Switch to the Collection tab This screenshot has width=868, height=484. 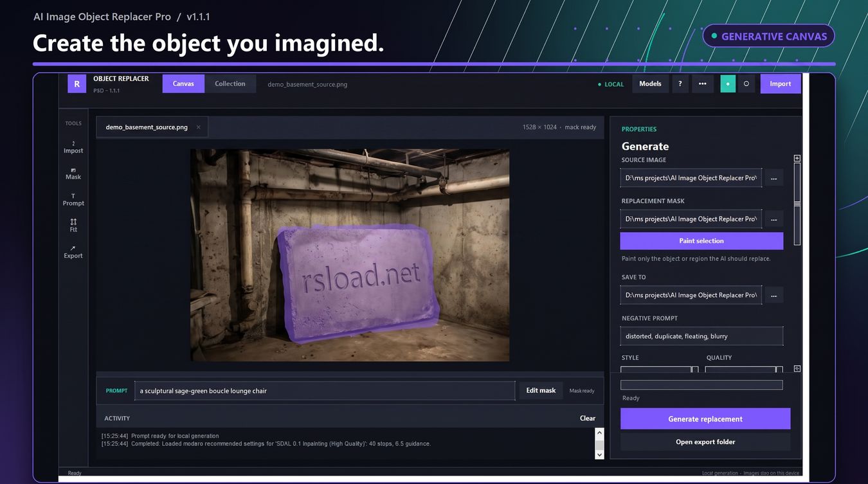230,84
